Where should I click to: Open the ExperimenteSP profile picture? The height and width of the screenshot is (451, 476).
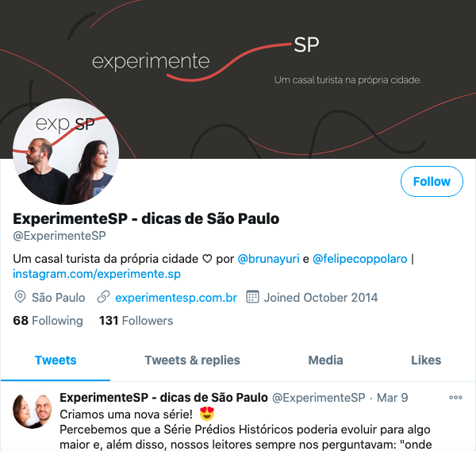point(66,152)
